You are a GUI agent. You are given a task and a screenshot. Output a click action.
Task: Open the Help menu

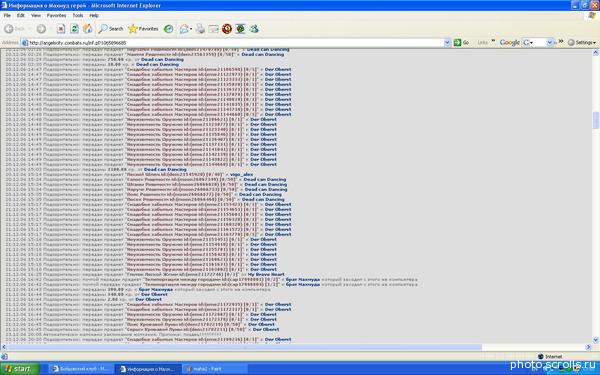tap(94, 16)
